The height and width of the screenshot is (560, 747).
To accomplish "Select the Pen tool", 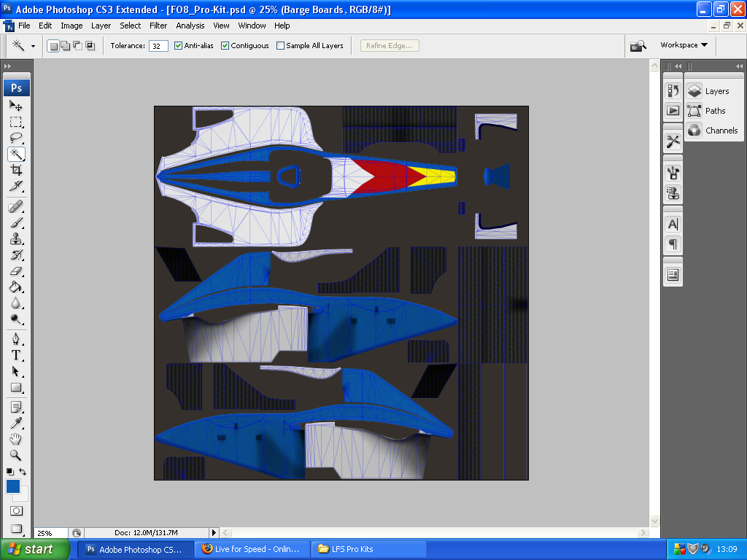I will 16,339.
